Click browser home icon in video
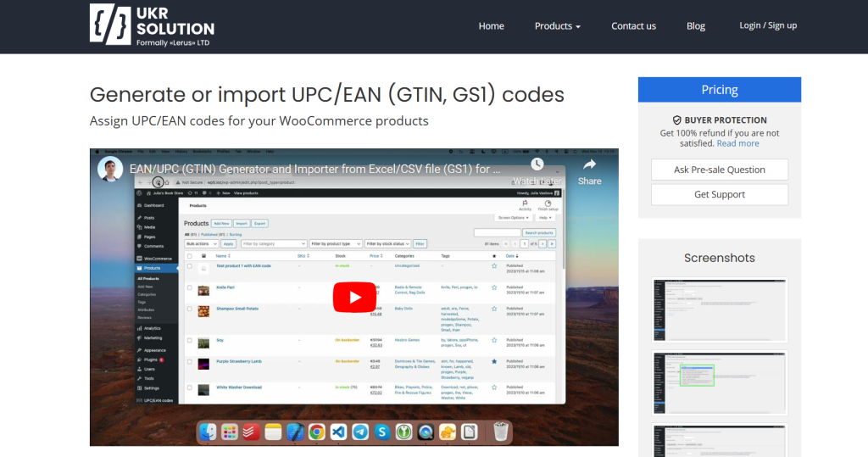 coord(167,182)
